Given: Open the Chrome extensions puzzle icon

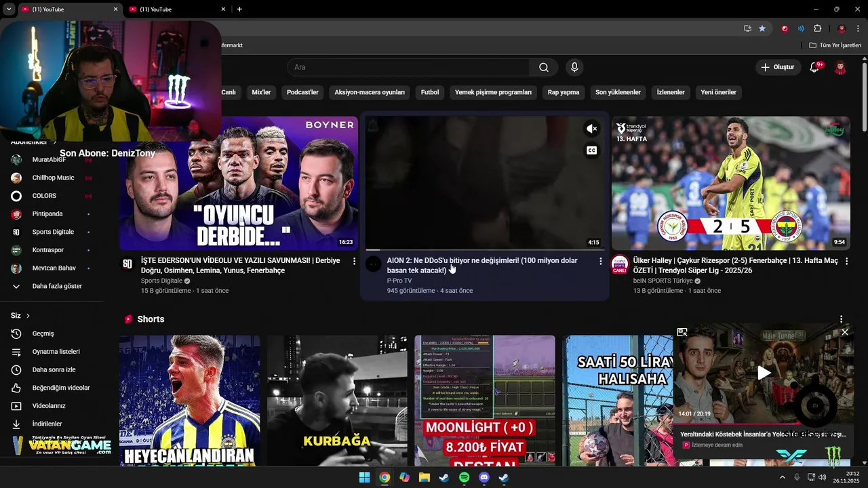Looking at the screenshot, I should click(817, 28).
